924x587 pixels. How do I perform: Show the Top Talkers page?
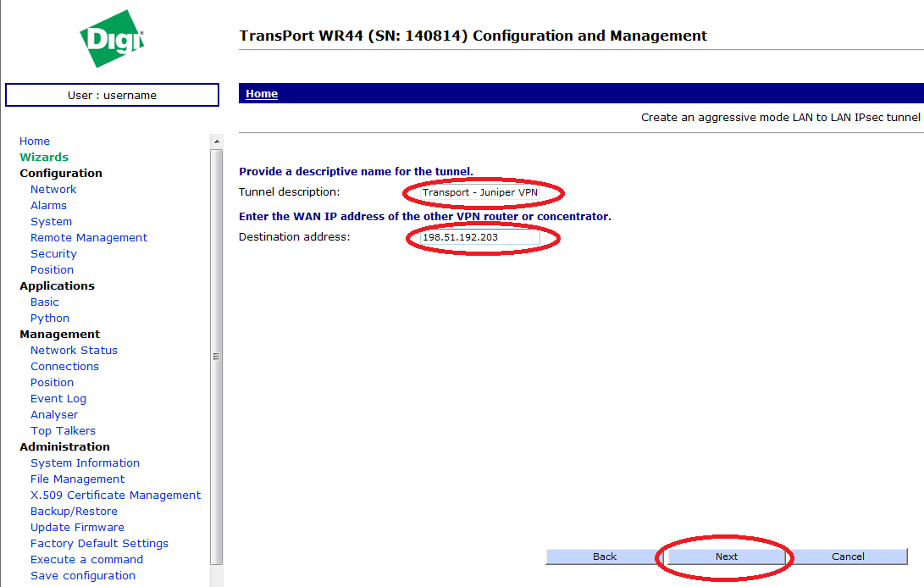click(63, 430)
